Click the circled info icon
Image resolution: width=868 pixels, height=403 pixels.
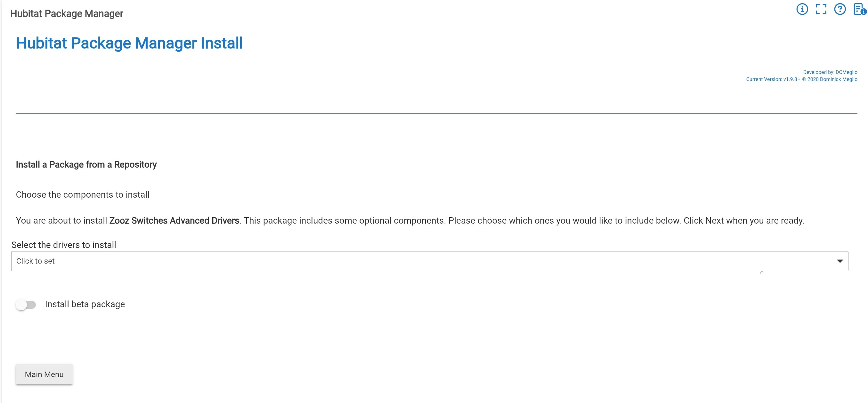[x=802, y=9]
